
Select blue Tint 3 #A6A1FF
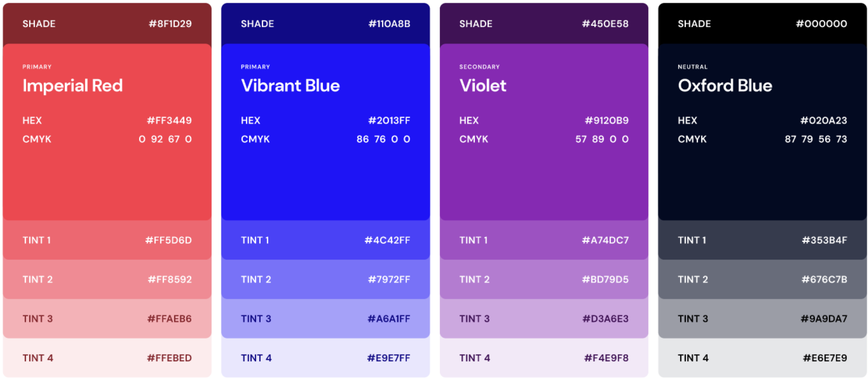click(x=325, y=319)
